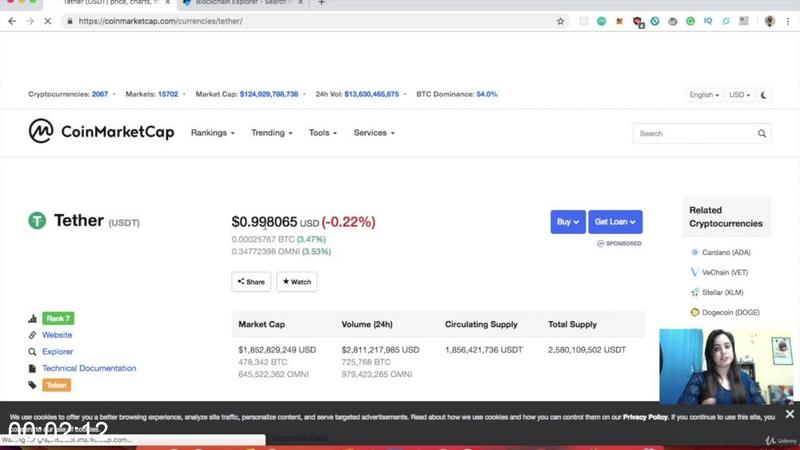Bookmark this page with the star icon

(560, 21)
